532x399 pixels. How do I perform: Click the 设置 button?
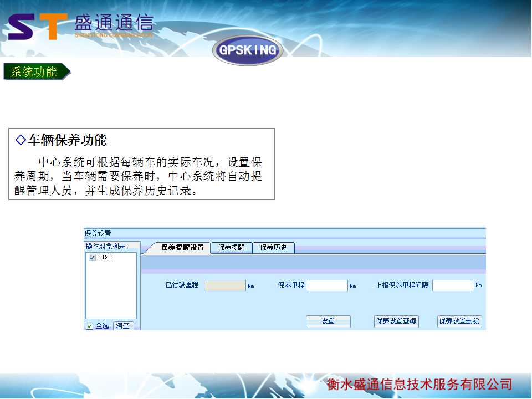pyautogui.click(x=328, y=321)
